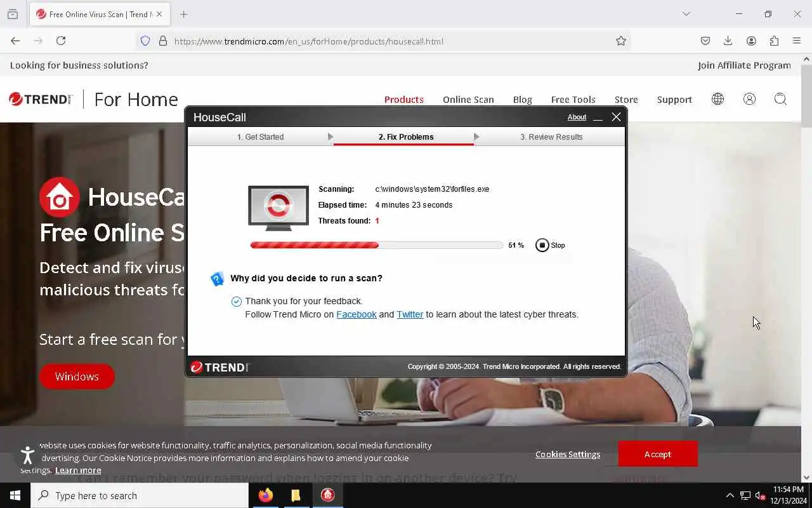The height and width of the screenshot is (508, 812).
Task: Open the recent browsing view icon
Action: [13, 14]
